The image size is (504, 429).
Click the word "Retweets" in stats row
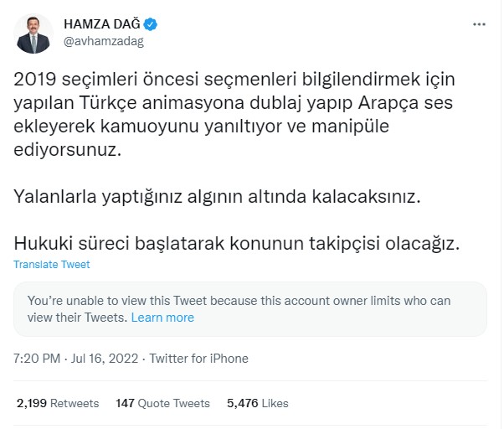click(x=75, y=403)
